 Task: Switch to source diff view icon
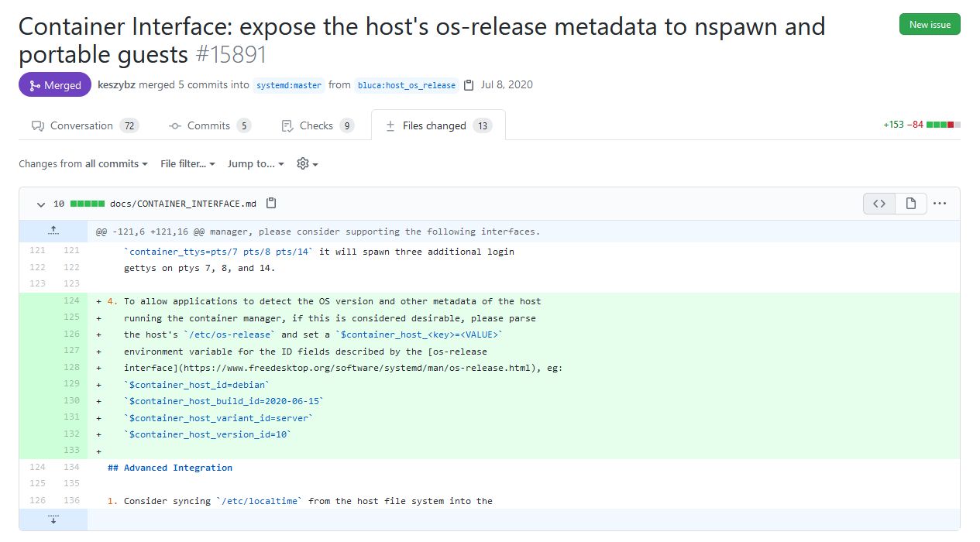point(879,204)
